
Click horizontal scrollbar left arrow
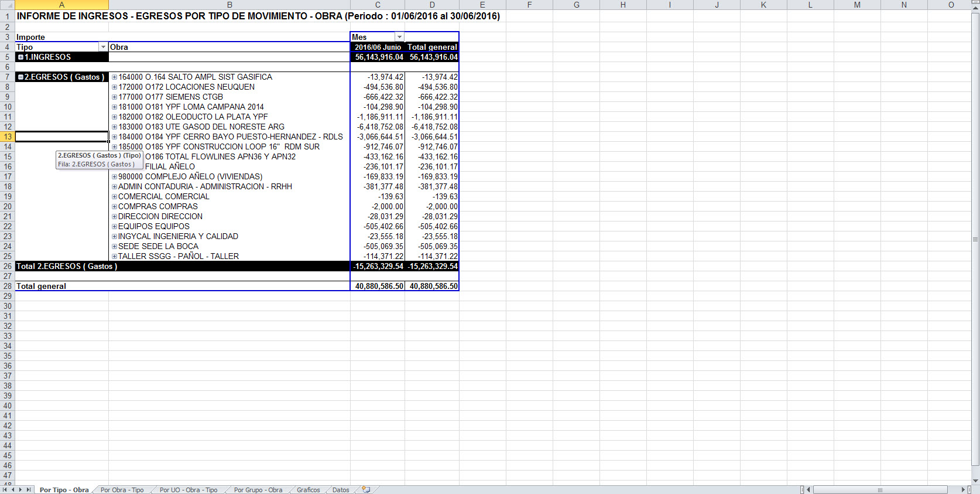click(808, 490)
